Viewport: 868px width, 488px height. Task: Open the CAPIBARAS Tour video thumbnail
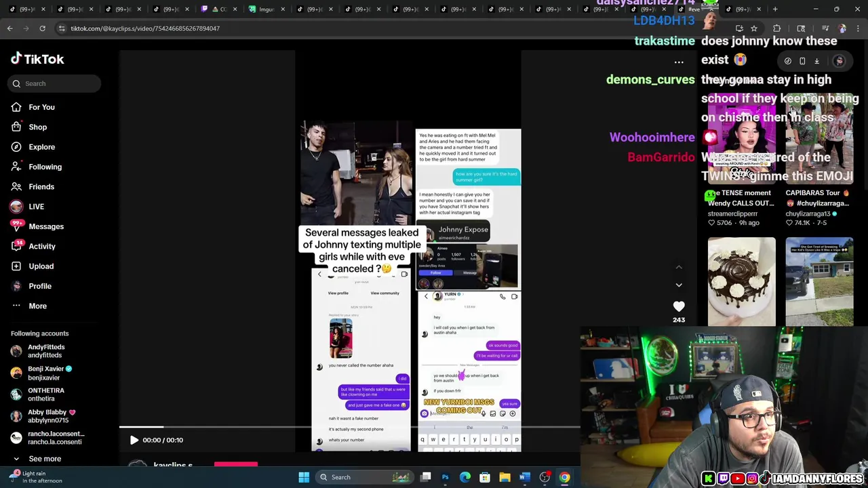819,139
